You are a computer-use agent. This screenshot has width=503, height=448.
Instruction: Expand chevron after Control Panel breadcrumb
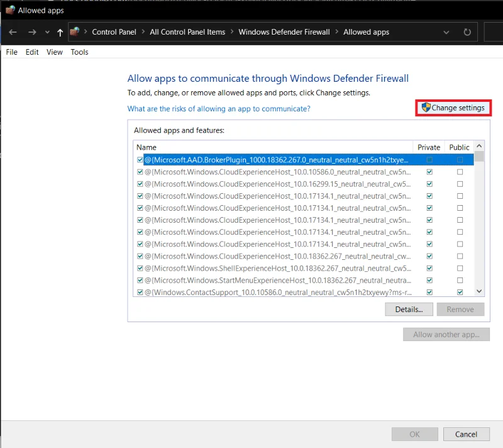pos(143,31)
